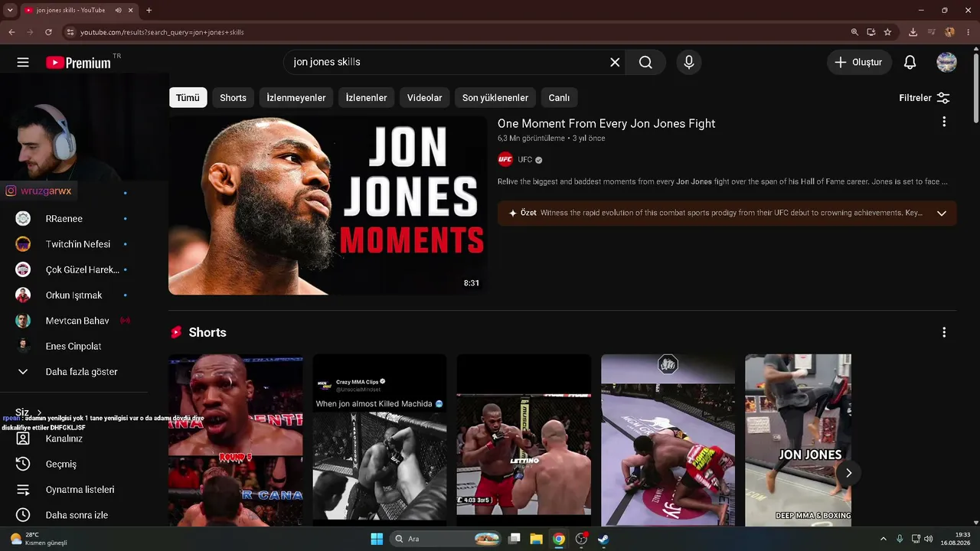Open the account avatar menu
Viewport: 980px width, 551px height.
pyautogui.click(x=947, y=62)
